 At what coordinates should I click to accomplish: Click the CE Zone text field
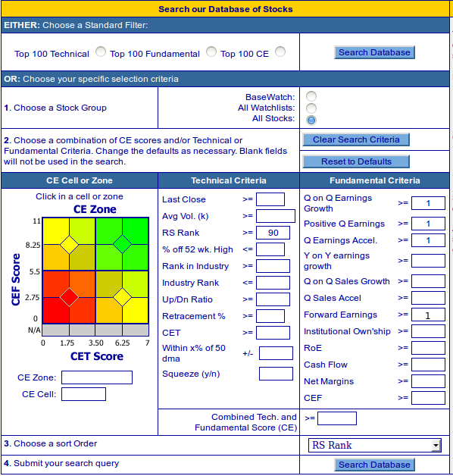(x=97, y=377)
